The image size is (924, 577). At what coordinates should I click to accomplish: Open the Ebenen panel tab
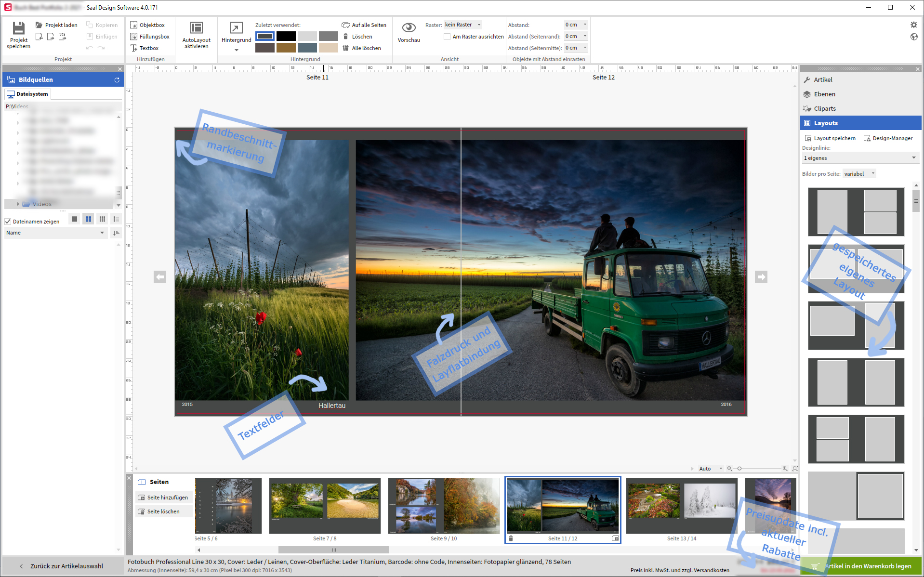[824, 94]
